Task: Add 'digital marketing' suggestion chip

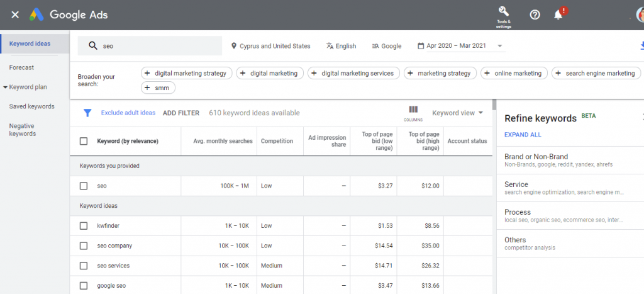Action: click(270, 73)
